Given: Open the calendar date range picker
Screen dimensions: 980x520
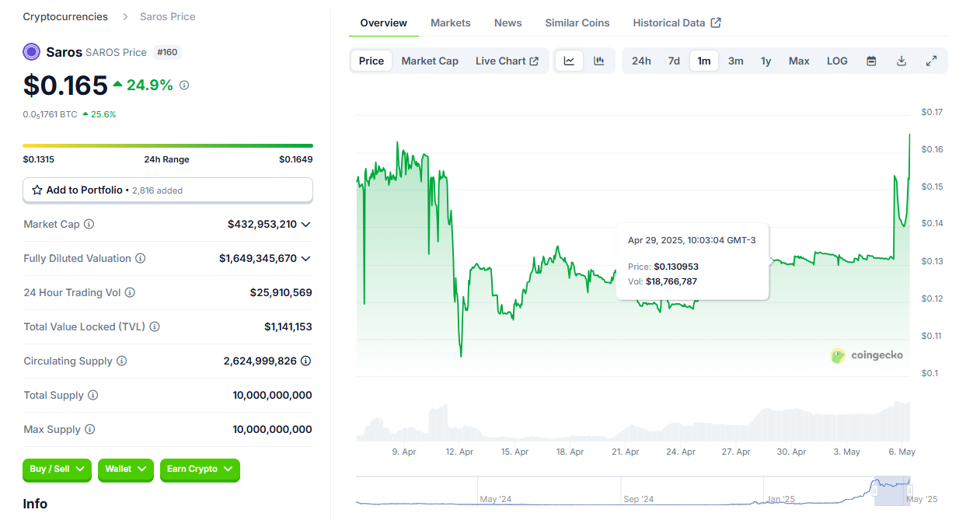Looking at the screenshot, I should click(x=871, y=61).
